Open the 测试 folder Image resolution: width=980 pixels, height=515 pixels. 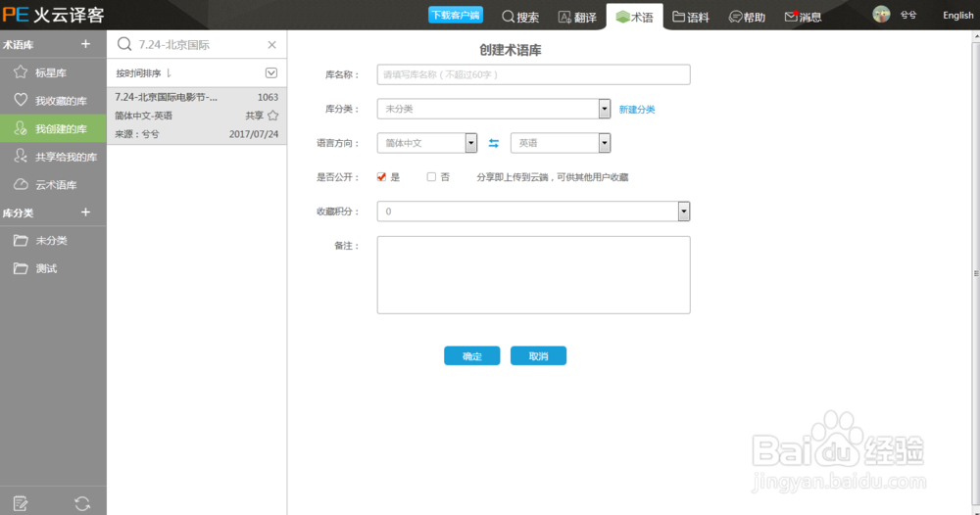click(x=53, y=268)
